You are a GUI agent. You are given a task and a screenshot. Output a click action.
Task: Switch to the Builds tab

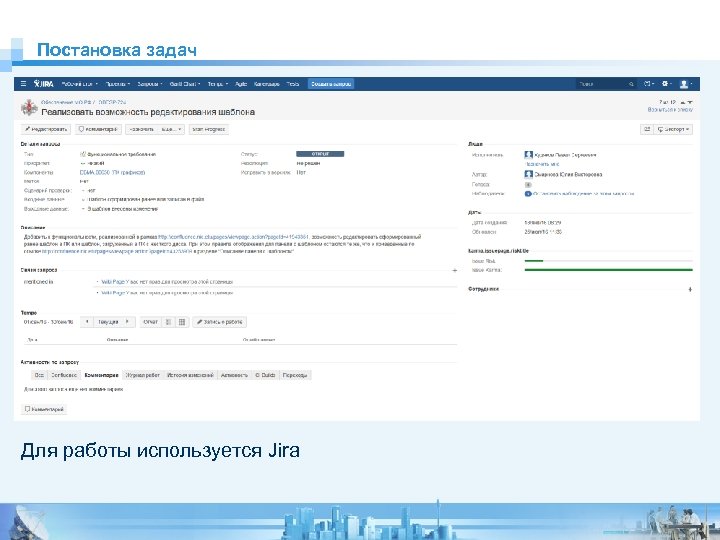265,375
